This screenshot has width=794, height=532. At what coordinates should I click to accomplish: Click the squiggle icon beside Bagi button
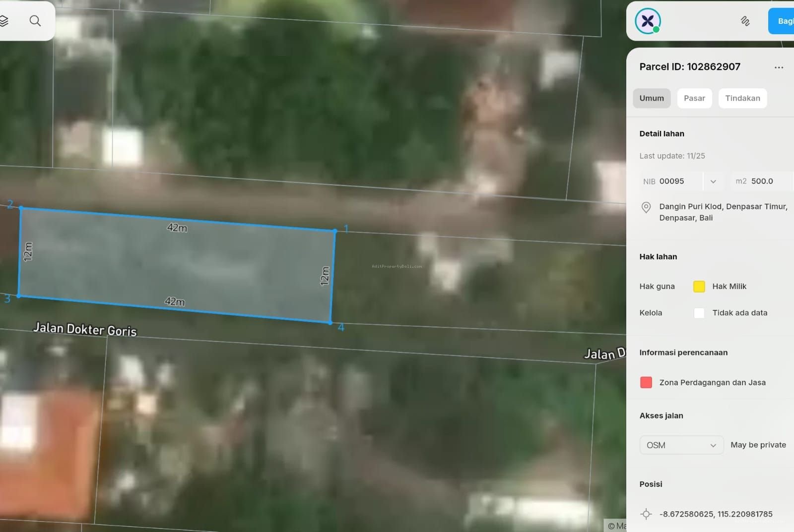[745, 21]
